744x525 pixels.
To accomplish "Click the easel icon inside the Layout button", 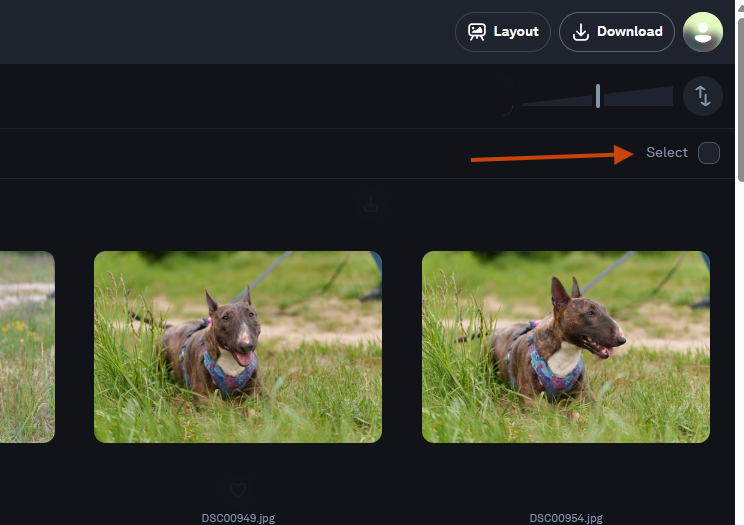I will [477, 32].
